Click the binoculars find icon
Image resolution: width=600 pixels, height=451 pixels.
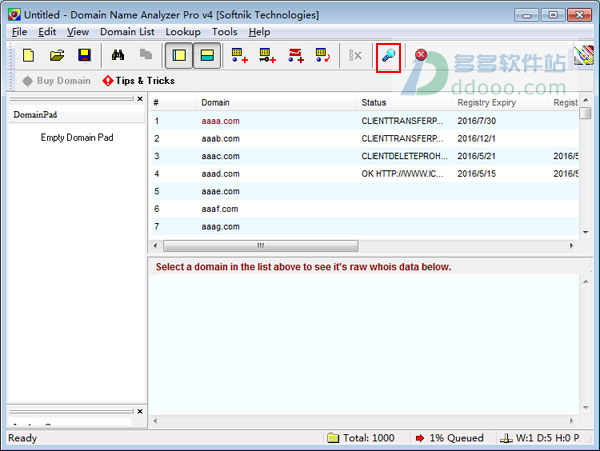point(118,55)
